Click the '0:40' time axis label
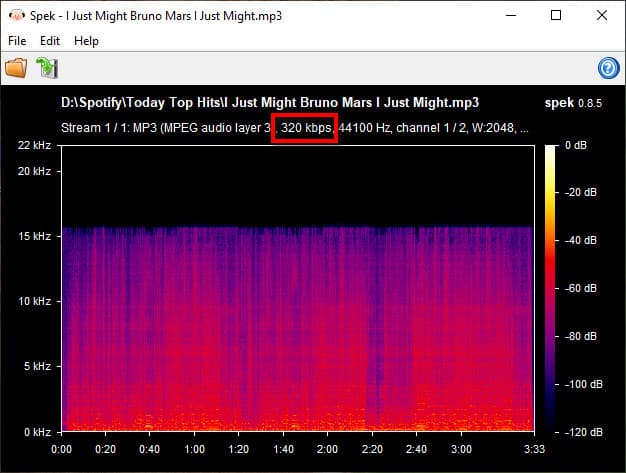This screenshot has width=626, height=473. (x=149, y=449)
